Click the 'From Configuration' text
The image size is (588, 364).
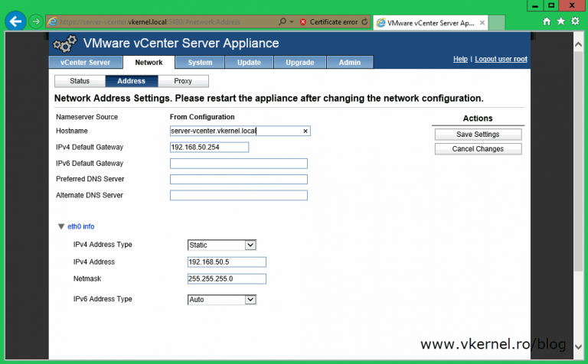tap(202, 117)
